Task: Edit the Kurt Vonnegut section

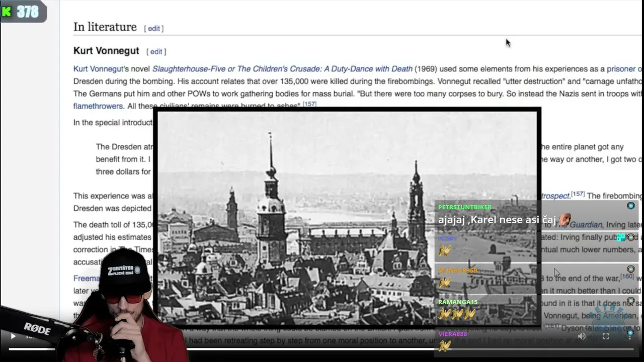Action: point(156,51)
